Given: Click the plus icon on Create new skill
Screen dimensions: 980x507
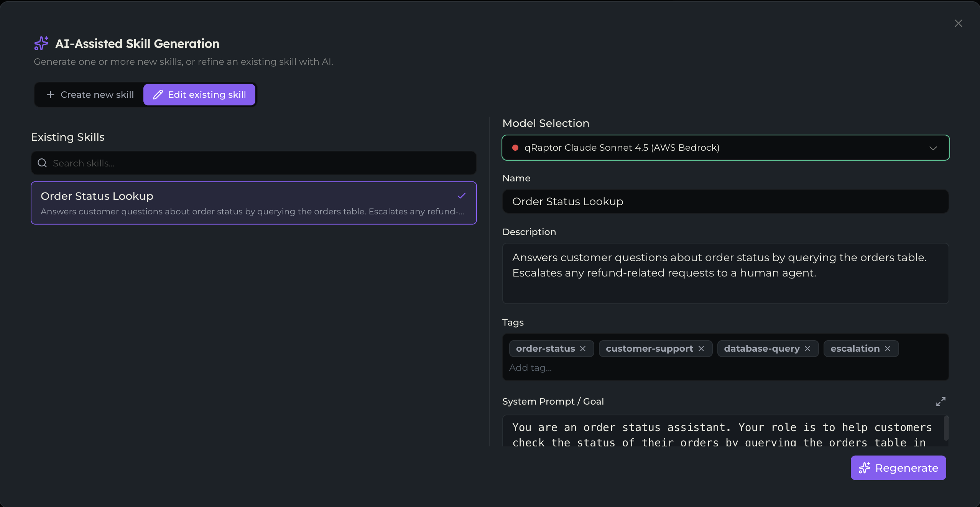Looking at the screenshot, I should [x=50, y=95].
